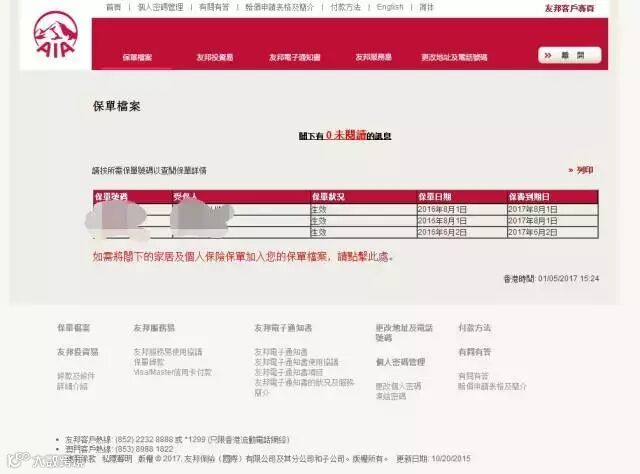Click the AIA mountain logo
Viewport: 640px width, 474px height.
point(56,35)
